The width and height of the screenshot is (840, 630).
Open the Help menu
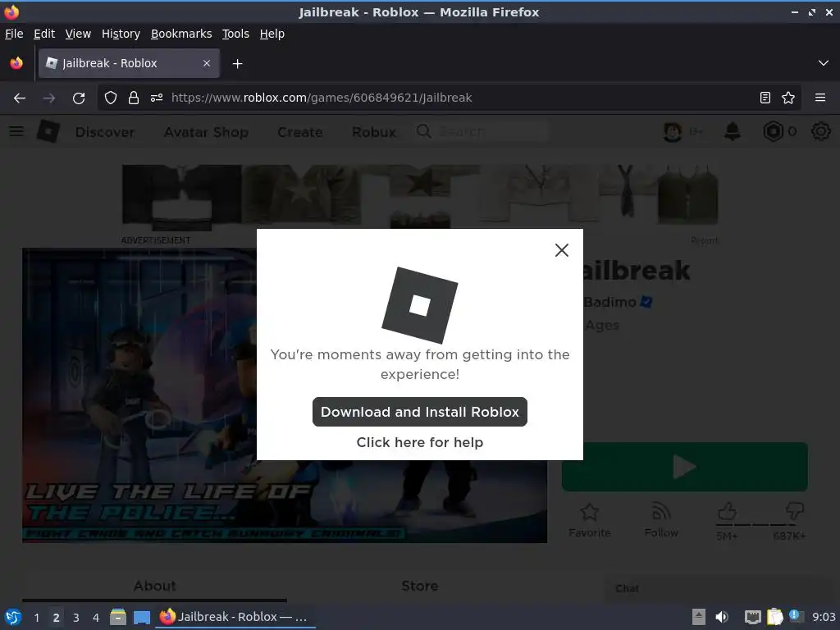pyautogui.click(x=272, y=34)
